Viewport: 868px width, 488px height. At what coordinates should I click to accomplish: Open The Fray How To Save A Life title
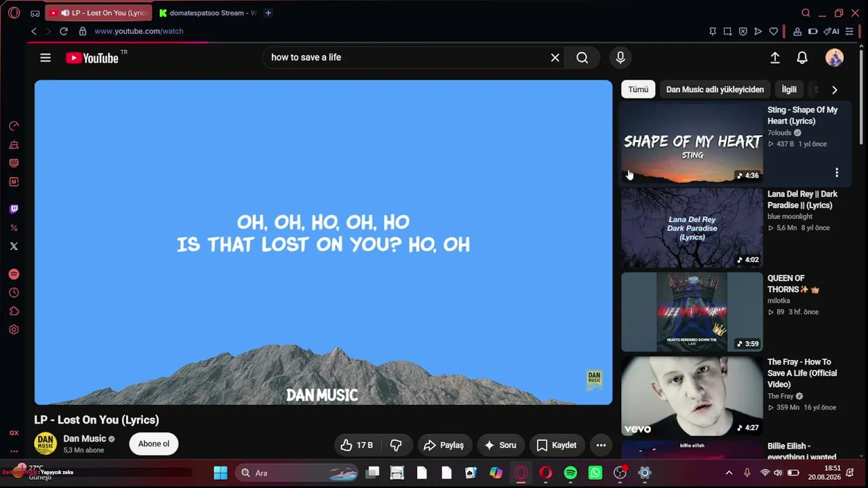coord(802,373)
